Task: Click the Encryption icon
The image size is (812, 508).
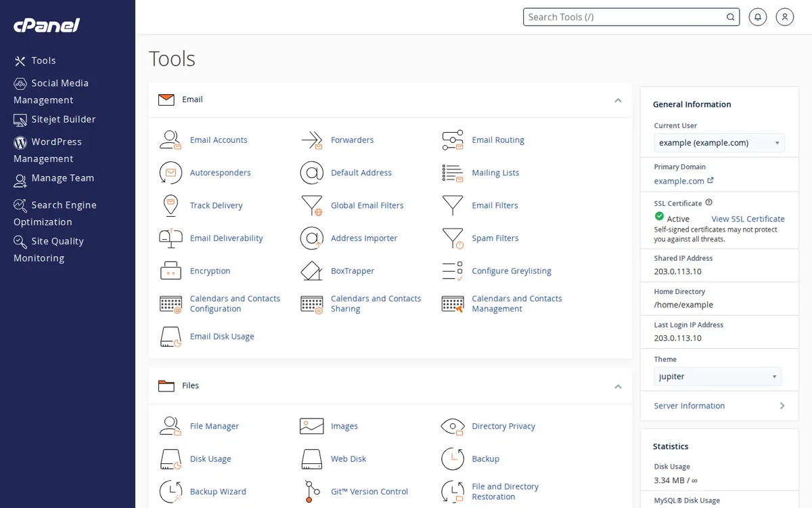Action: 171,271
